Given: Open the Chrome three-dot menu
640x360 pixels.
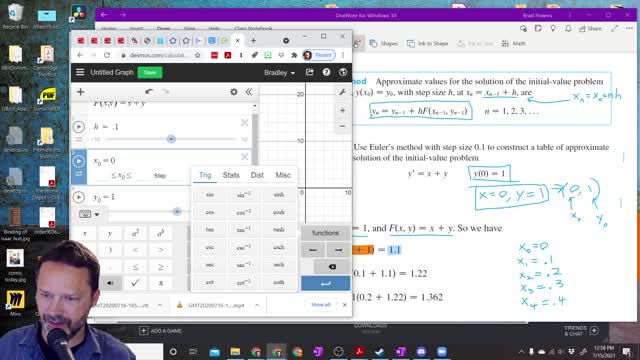Looking at the screenshot, I should [343, 55].
